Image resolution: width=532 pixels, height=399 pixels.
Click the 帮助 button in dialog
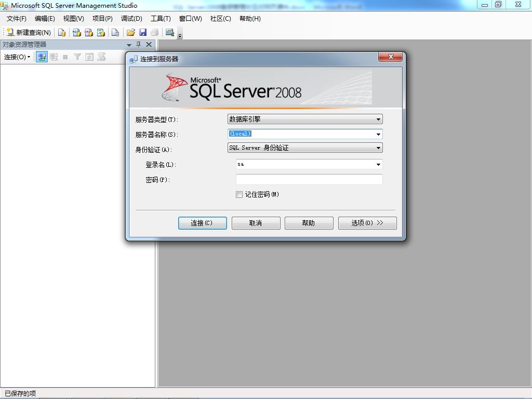(x=309, y=223)
